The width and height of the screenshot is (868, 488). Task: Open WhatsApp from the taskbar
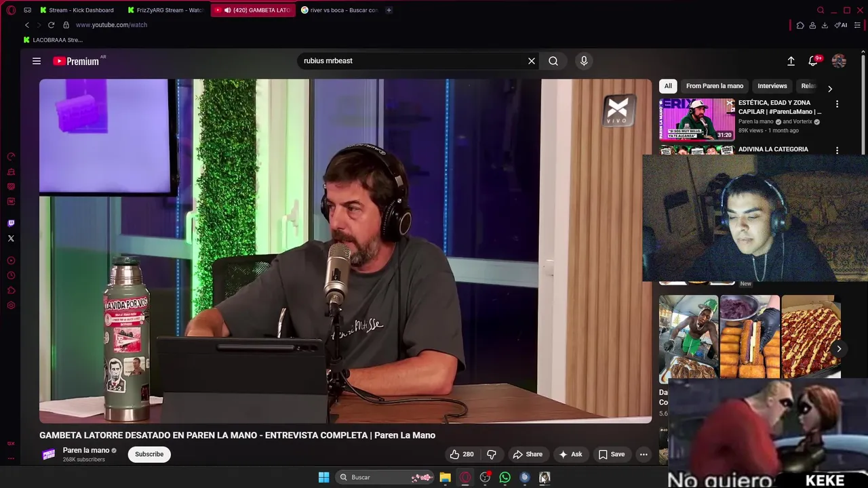(x=505, y=477)
